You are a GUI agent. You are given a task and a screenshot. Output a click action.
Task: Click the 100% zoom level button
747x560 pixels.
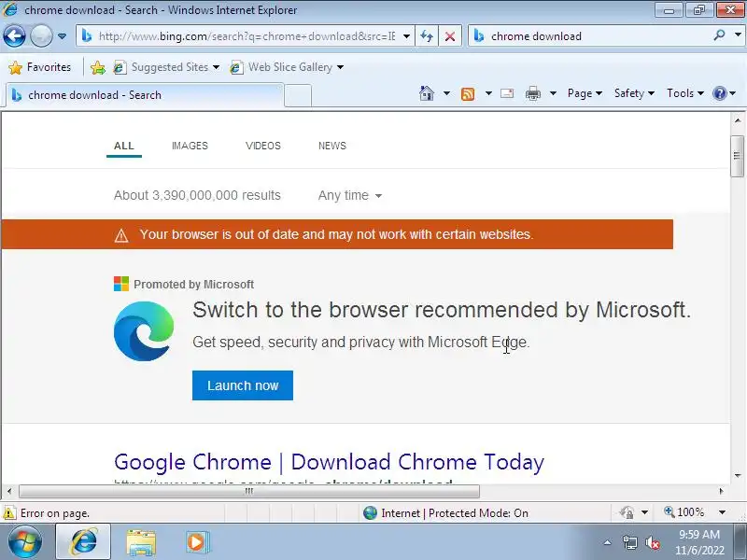(x=684, y=512)
